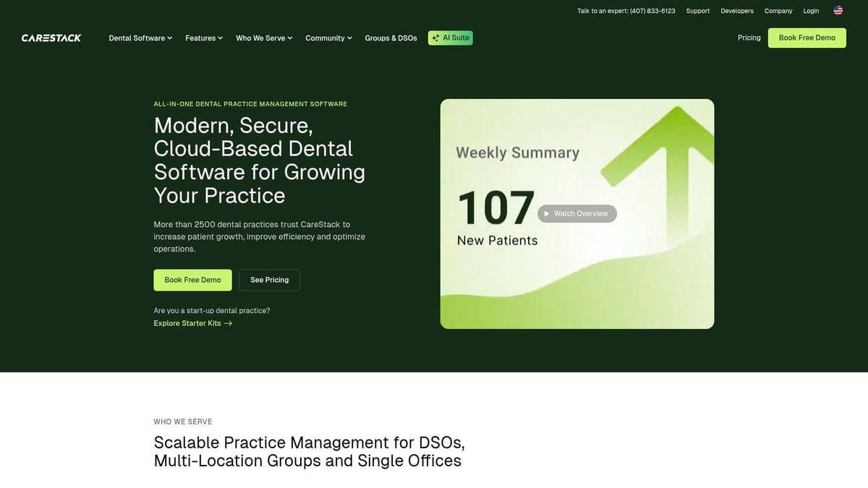
Task: Click the arrow icon next to Explore Starter Kits
Action: click(x=228, y=323)
